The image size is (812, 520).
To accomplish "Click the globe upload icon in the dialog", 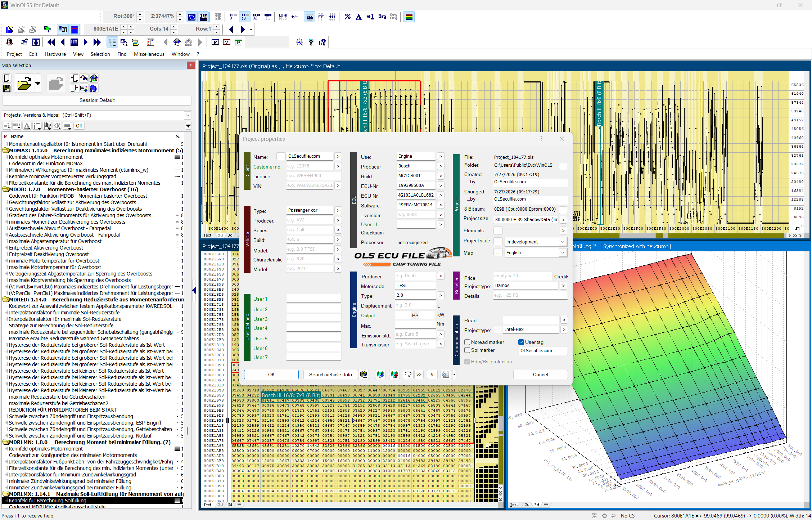I will [394, 375].
